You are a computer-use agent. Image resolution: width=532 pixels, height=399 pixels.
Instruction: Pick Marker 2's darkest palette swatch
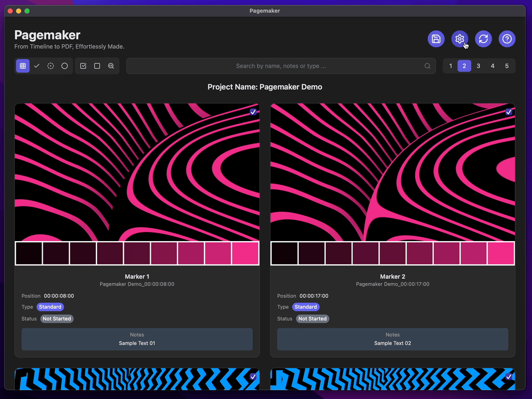[284, 253]
